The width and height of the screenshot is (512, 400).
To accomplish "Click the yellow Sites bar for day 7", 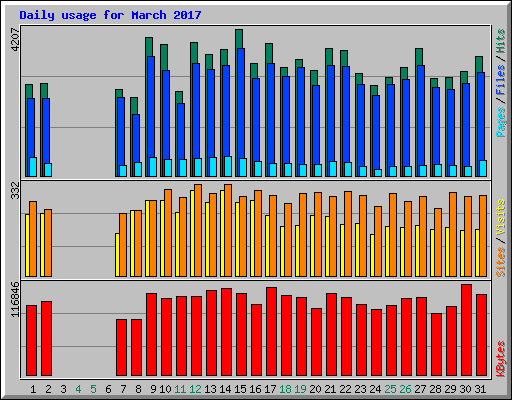I will click(117, 255).
